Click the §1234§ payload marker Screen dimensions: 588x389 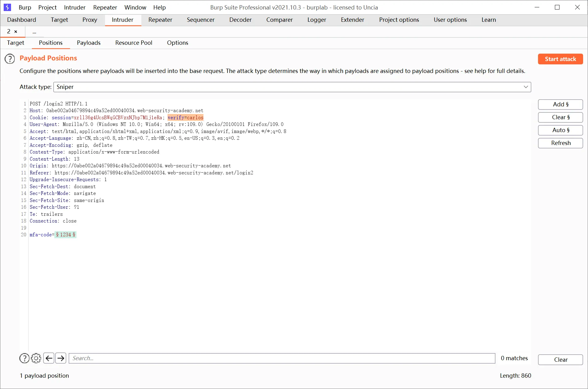click(x=65, y=235)
